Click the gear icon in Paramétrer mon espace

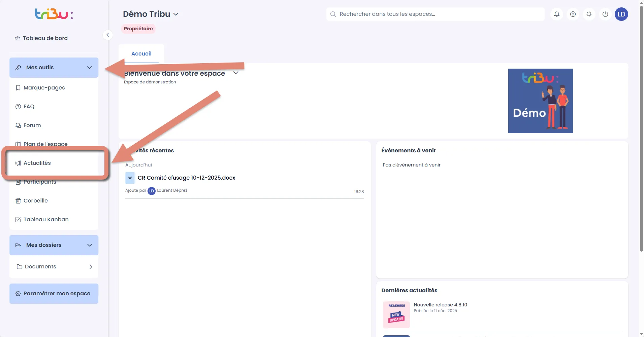18,294
